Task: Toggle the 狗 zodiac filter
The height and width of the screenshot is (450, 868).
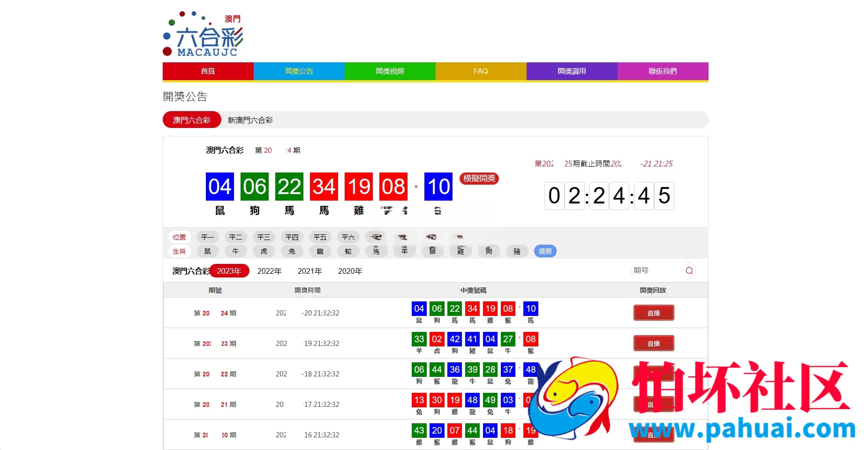Action: pos(489,251)
